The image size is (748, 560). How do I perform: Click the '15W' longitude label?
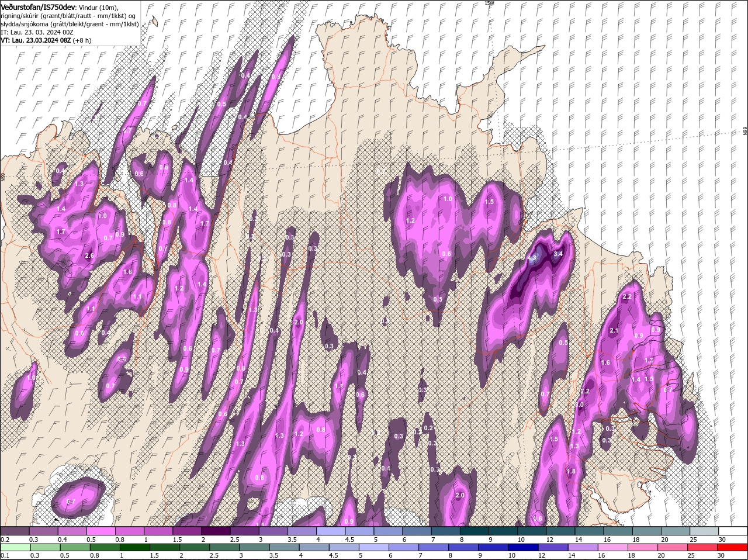[x=489, y=3]
